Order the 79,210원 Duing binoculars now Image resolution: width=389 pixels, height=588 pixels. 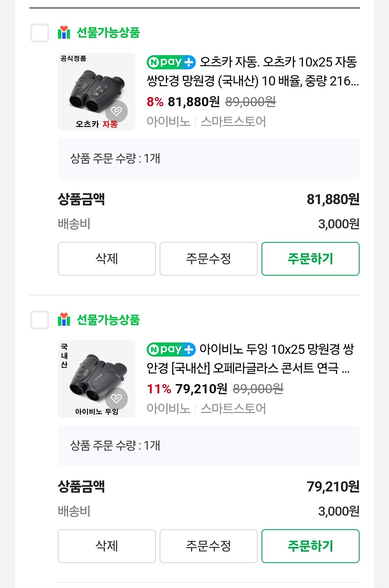click(x=310, y=546)
